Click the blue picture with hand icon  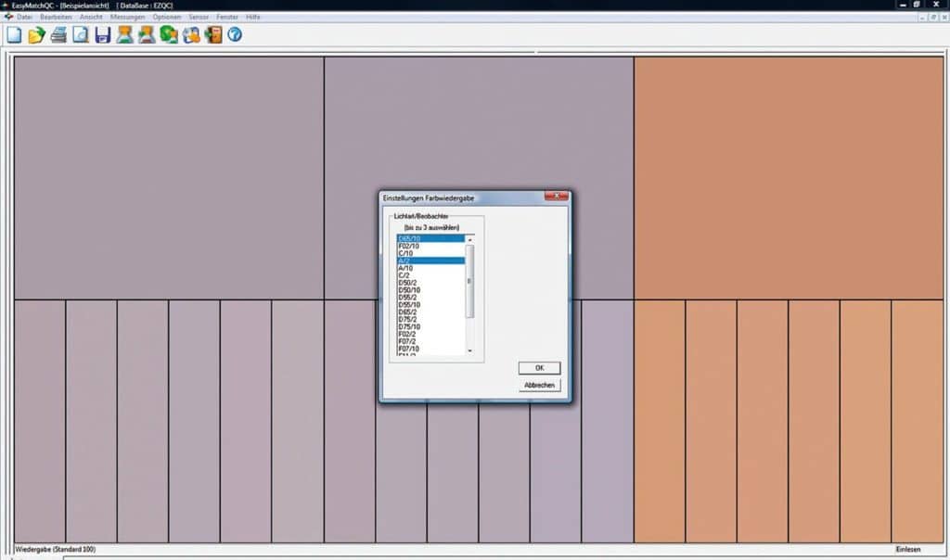191,35
